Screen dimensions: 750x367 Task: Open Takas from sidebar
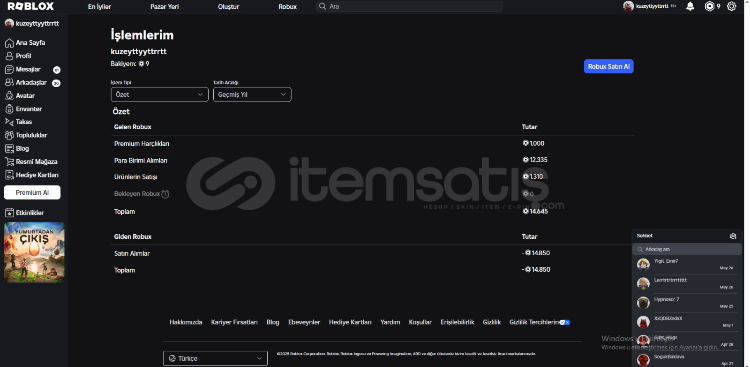(18, 122)
